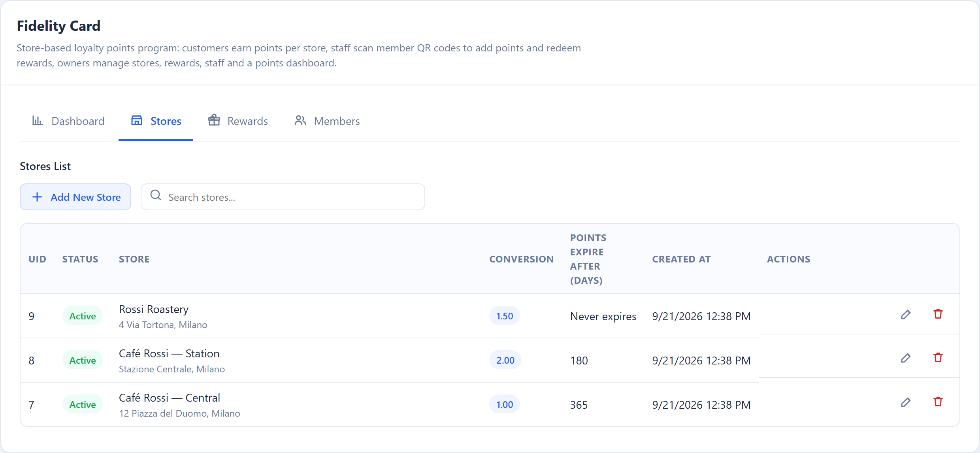Click the Café Rossi — Central name
Image resolution: width=980 pixels, height=453 pixels.
170,398
